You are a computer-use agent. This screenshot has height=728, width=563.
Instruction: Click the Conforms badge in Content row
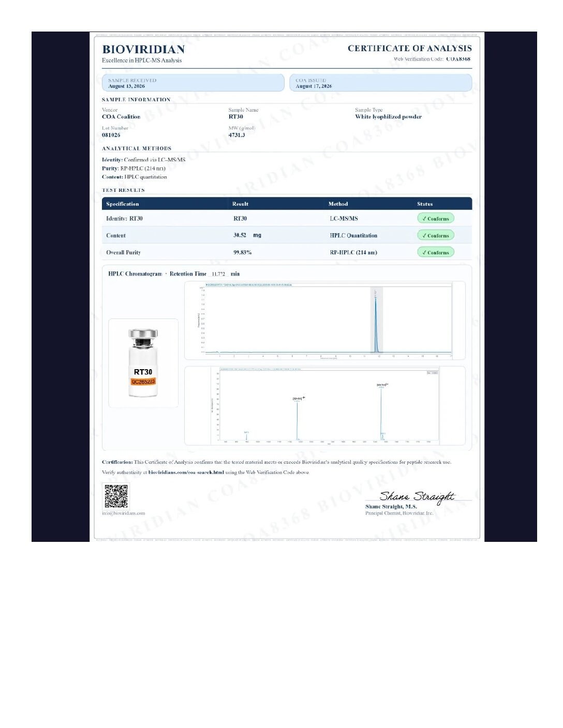pyautogui.click(x=436, y=235)
